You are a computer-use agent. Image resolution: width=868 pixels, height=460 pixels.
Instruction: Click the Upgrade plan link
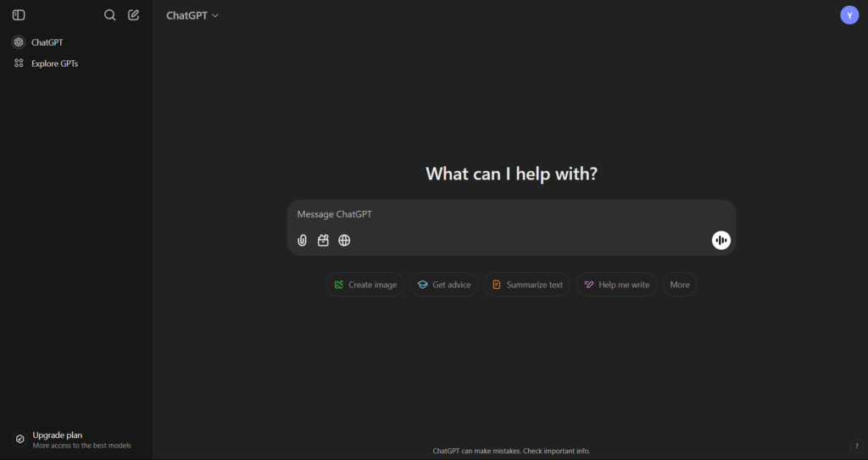click(x=58, y=435)
